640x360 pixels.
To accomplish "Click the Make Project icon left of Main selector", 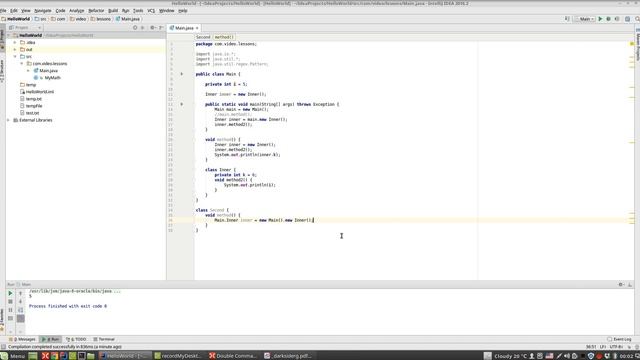I will [x=567, y=19].
